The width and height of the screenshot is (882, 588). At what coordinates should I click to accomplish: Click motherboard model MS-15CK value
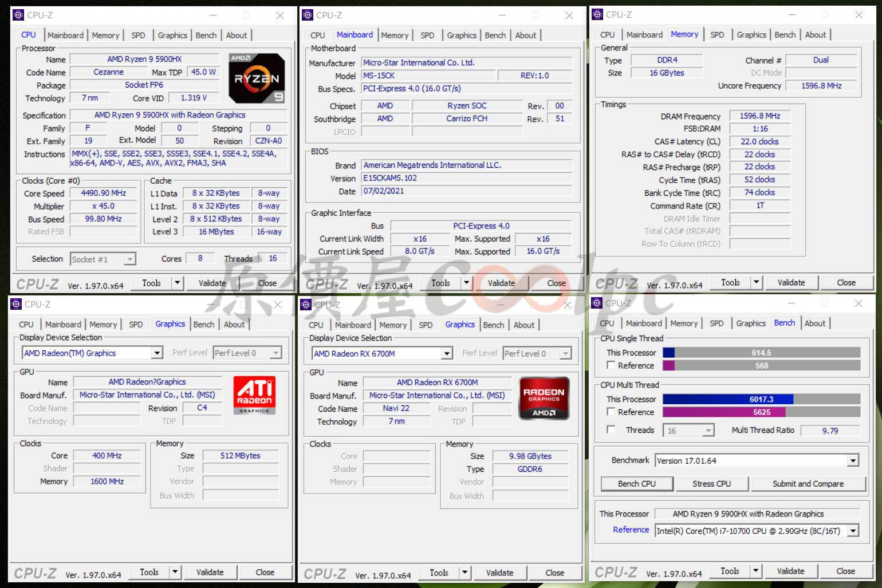[x=428, y=76]
